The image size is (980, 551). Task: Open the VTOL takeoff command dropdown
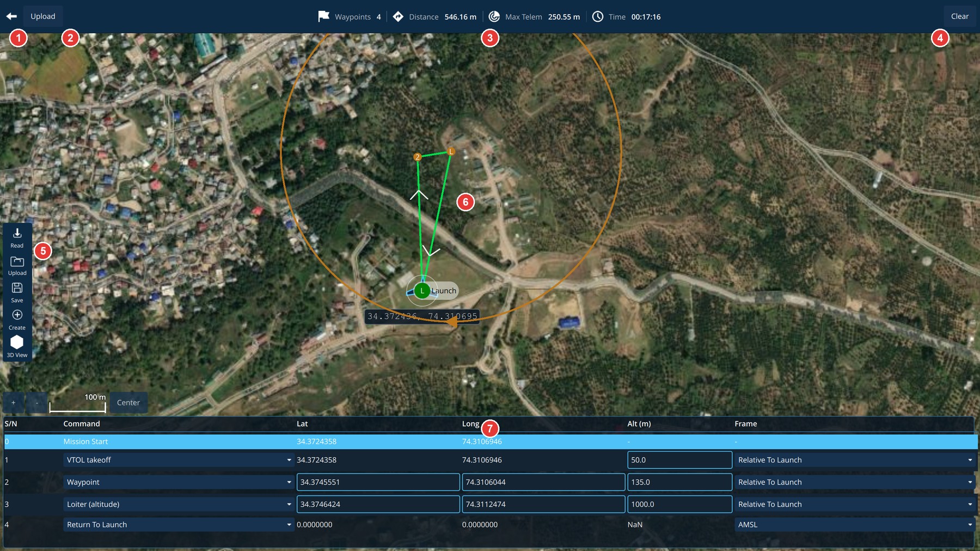click(179, 460)
